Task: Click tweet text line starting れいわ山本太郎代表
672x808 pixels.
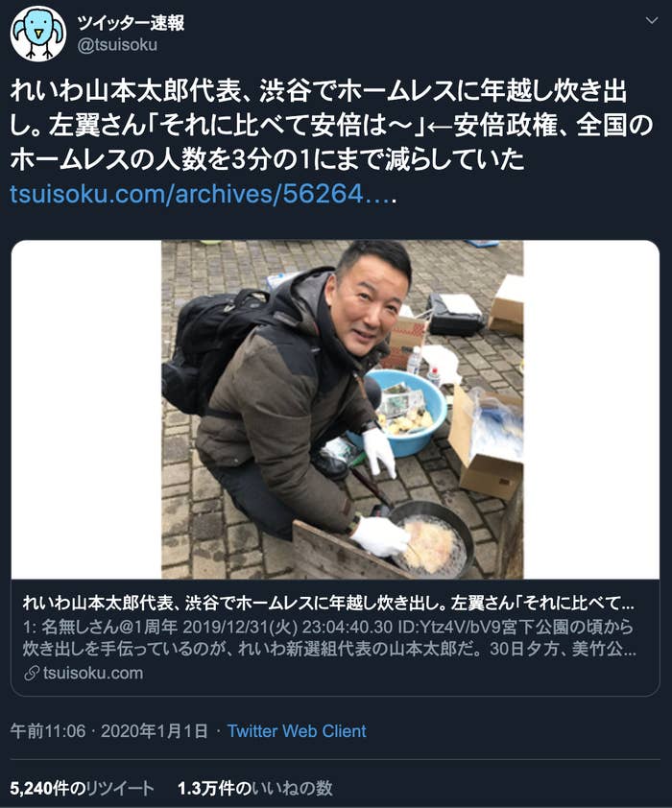Action: click(x=319, y=92)
